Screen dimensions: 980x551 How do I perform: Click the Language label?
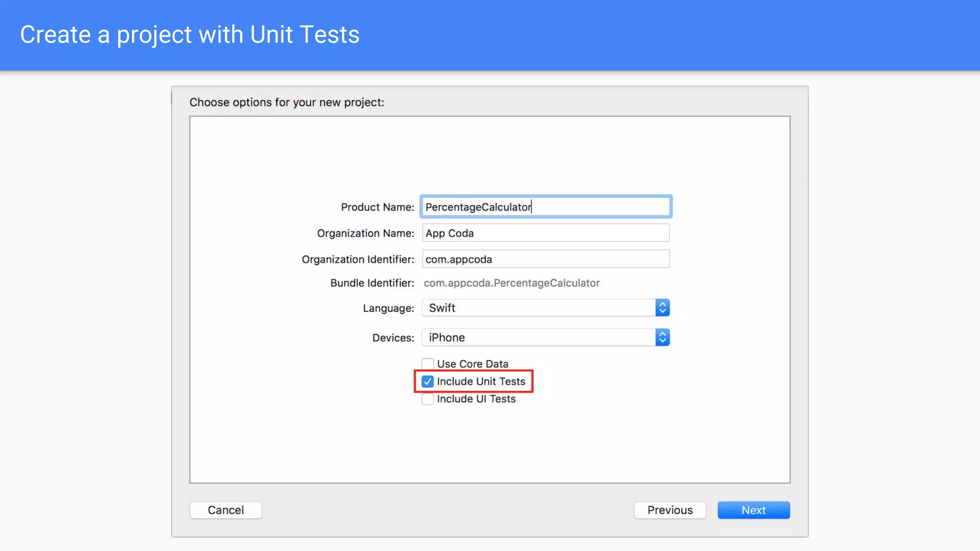tap(388, 309)
